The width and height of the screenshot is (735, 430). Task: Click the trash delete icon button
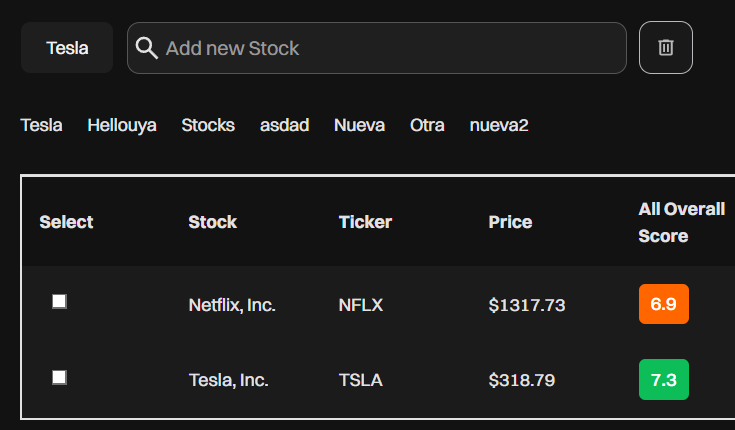666,47
